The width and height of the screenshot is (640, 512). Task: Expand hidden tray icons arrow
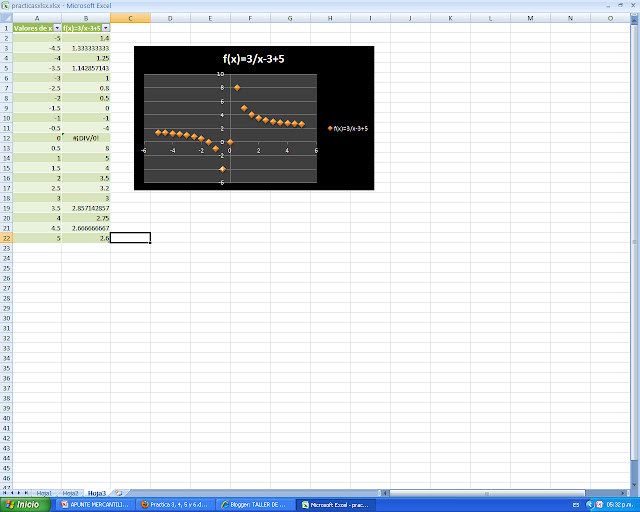[590, 505]
